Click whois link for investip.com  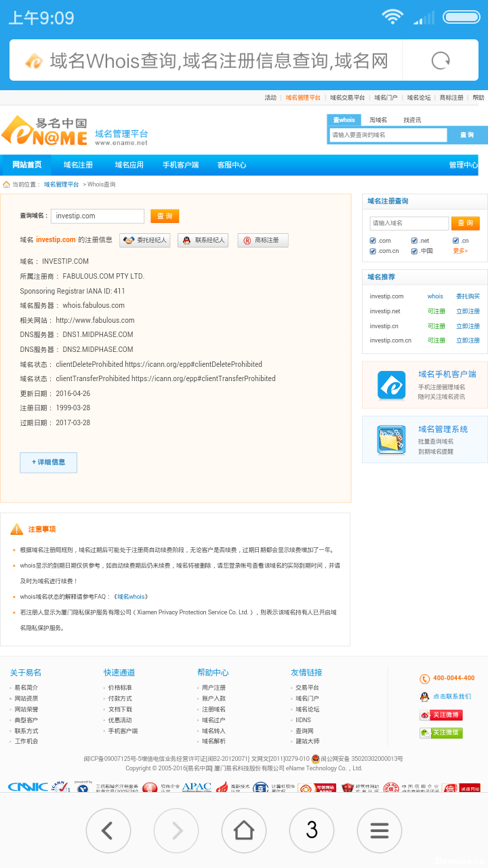coord(435,296)
